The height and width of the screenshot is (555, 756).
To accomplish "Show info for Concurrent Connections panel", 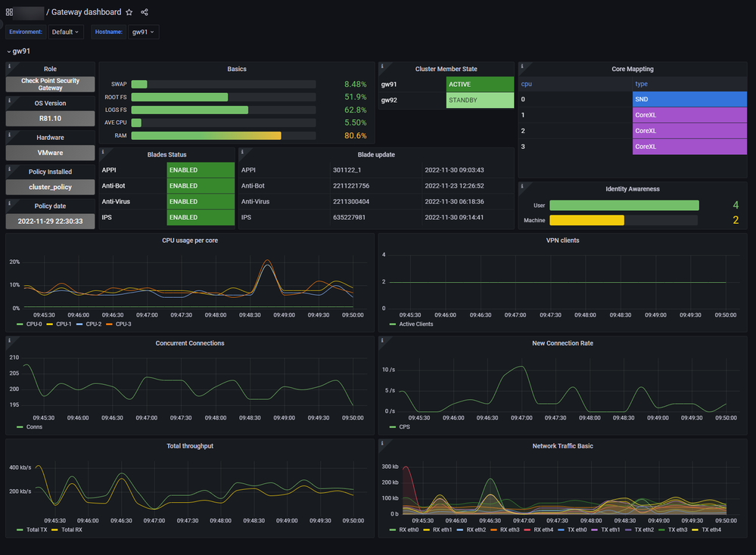I will pos(9,340).
